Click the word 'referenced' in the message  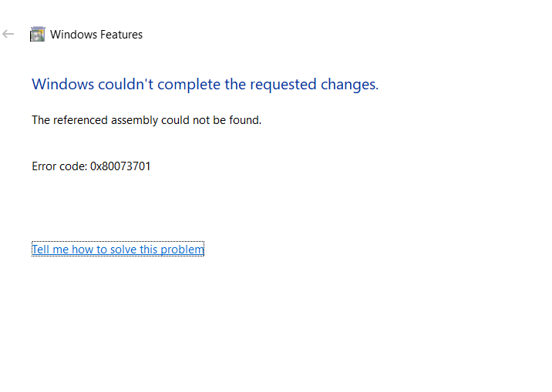tap(81, 120)
